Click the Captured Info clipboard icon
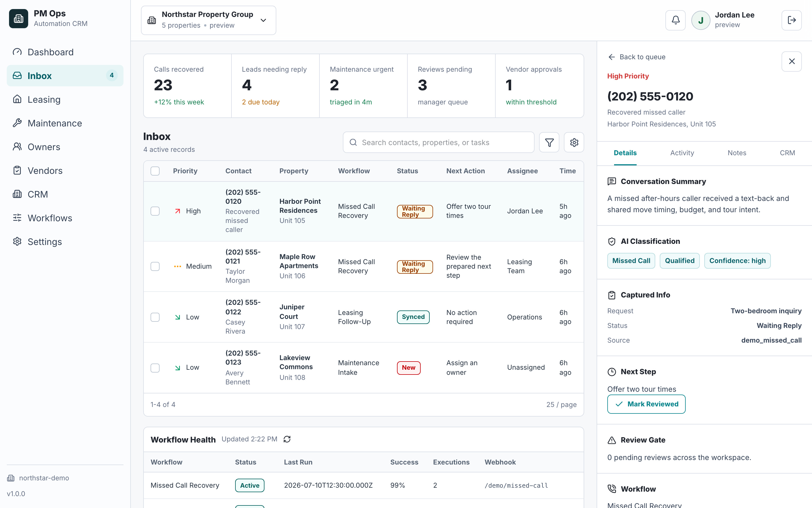The height and width of the screenshot is (508, 812). [x=612, y=295]
